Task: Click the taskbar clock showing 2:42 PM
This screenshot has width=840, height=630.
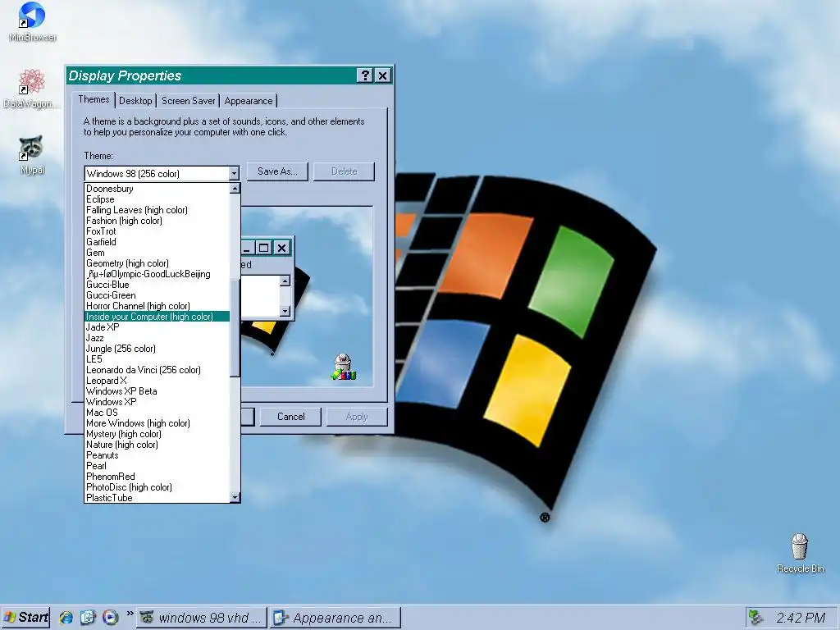Action: (x=801, y=618)
